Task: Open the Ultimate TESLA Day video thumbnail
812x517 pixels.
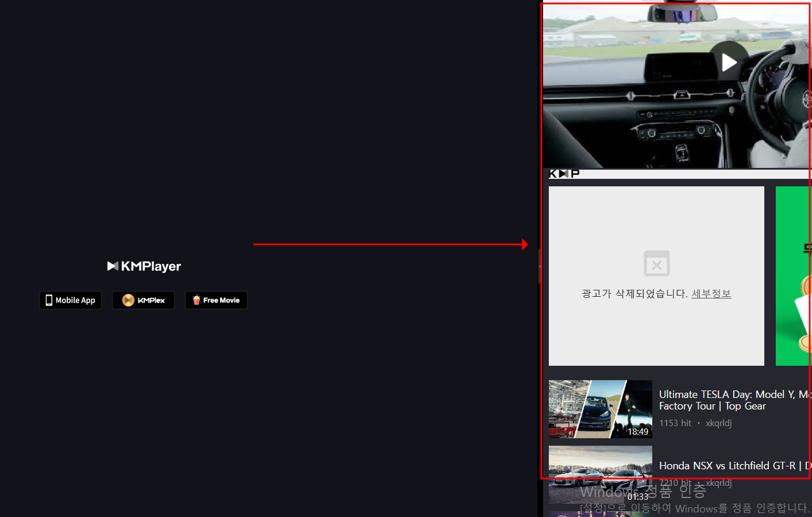Action: (x=601, y=409)
